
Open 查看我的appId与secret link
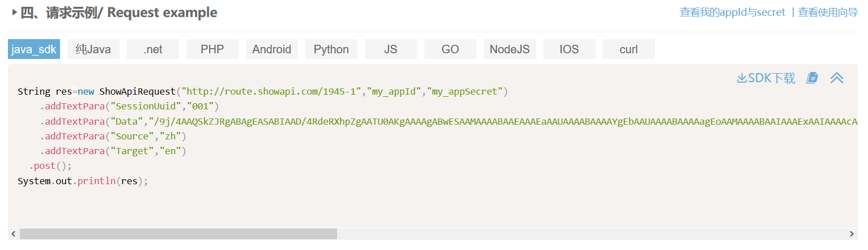(733, 12)
